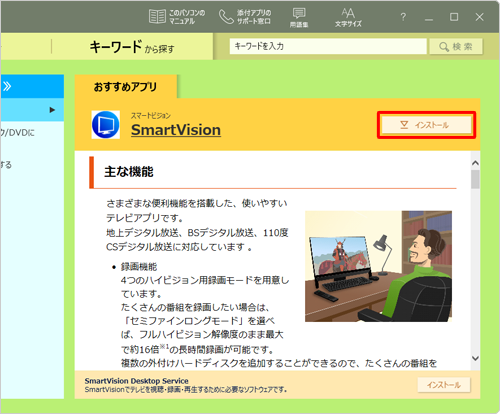Viewport: 500px width, 414px height.
Task: Open the SmartVision title link
Action: (176, 130)
